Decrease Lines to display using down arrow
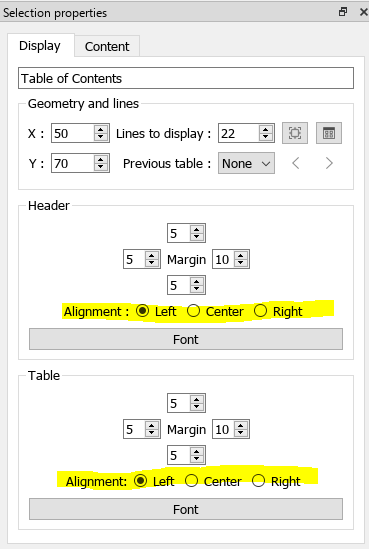This screenshot has width=369, height=549. tap(266, 137)
